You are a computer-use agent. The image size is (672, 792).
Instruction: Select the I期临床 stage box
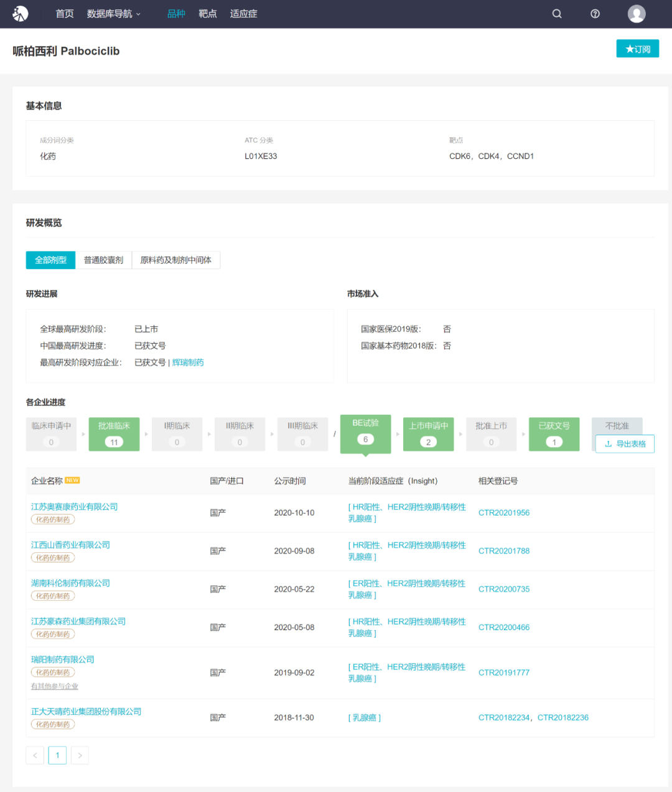coord(177,434)
